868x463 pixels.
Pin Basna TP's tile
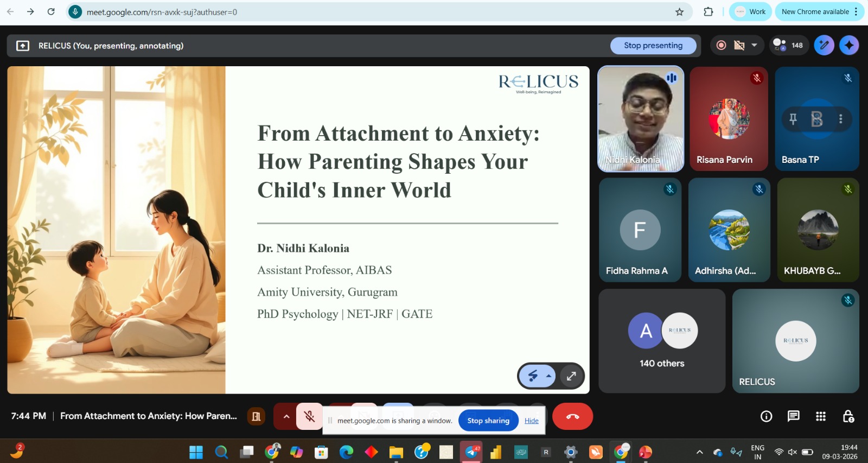point(793,119)
